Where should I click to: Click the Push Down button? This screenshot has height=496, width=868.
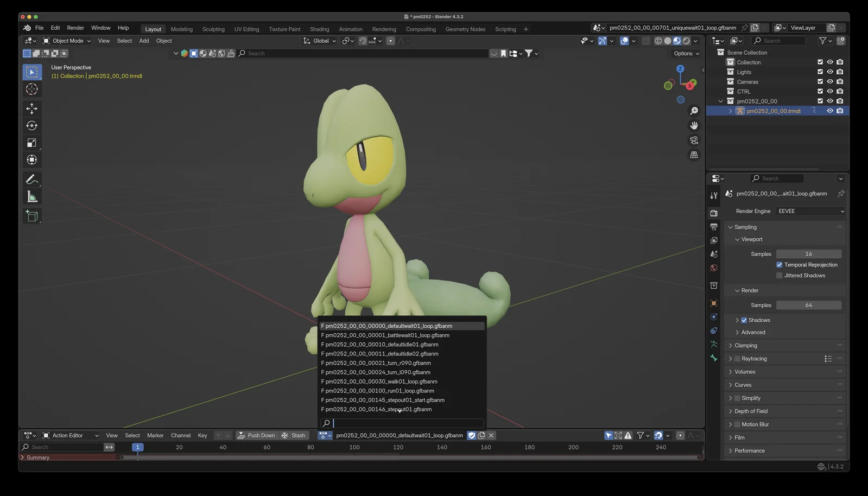coord(256,435)
